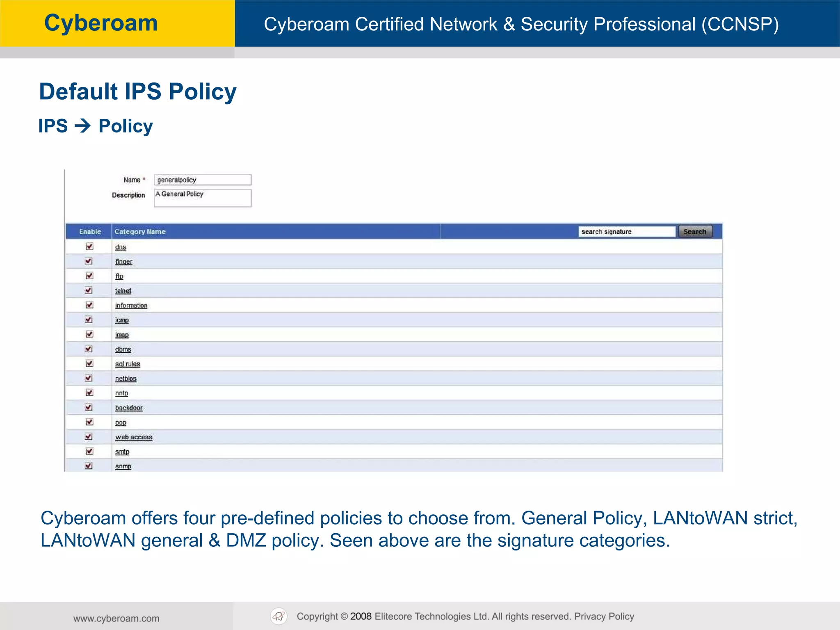Click the policy Name field generalpolicy
The width and height of the screenshot is (840, 630).
click(203, 180)
